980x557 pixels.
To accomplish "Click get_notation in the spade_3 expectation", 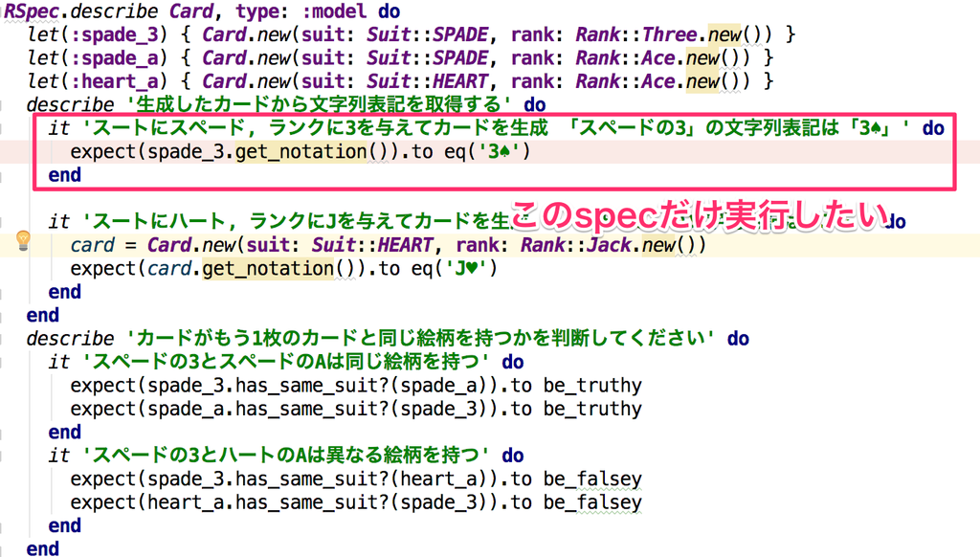I will point(301,151).
